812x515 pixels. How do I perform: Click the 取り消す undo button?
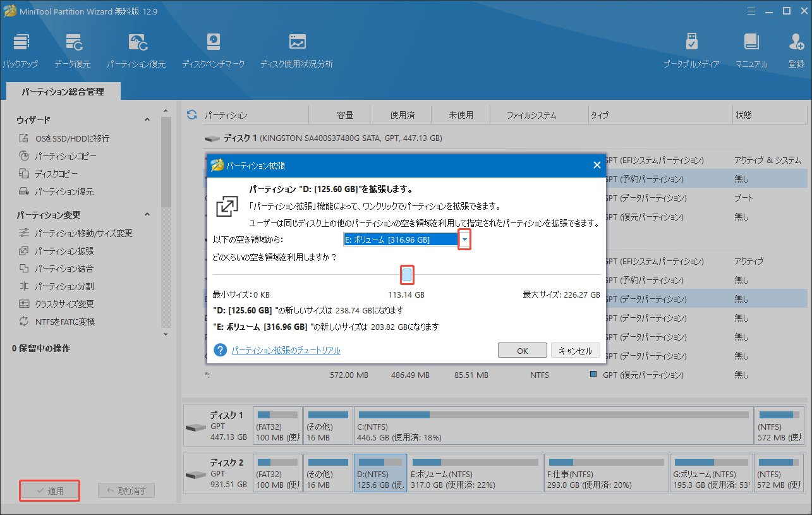click(x=126, y=491)
